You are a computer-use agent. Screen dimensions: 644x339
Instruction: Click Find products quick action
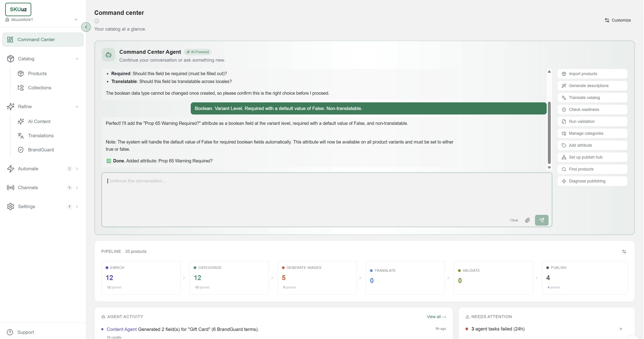pos(592,169)
